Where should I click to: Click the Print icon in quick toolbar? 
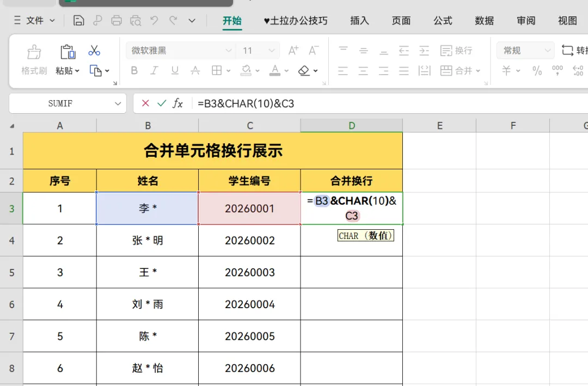(117, 20)
